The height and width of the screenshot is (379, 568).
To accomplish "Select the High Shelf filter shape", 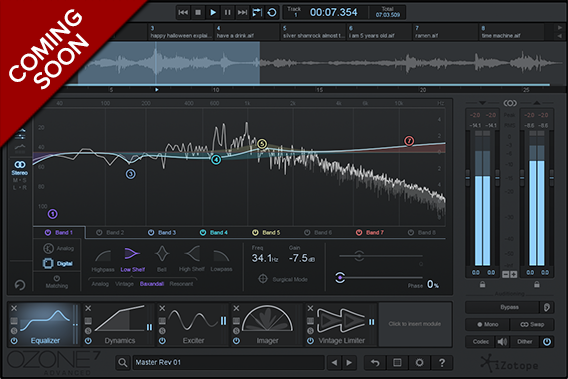I will tap(192, 254).
